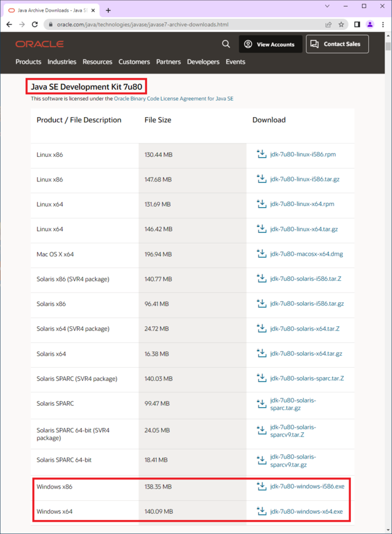This screenshot has height=534, width=392.
Task: Click the Windows x86 row label
Action: coord(55,487)
